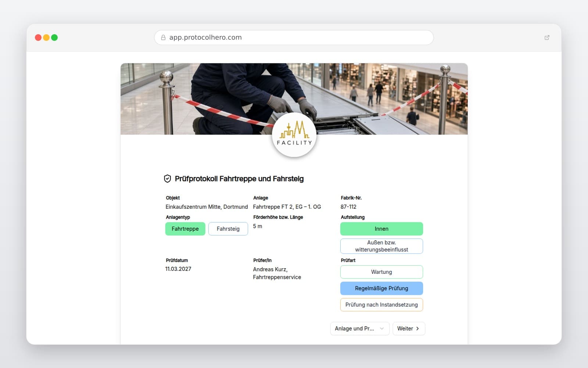Select Fahrtreppe as Anlagentyp
Screen dimensions: 588x368
(x=185, y=229)
